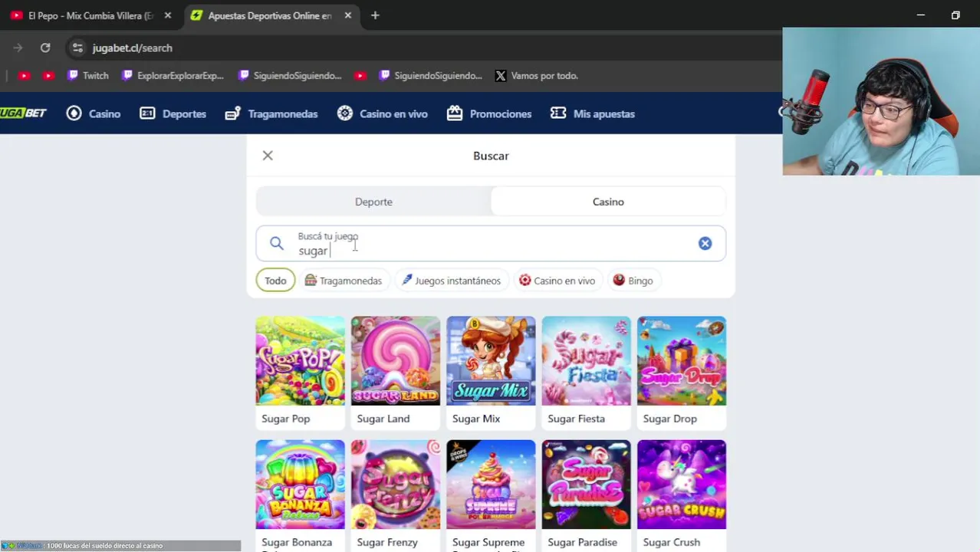Click the Promociones gift icon
Image resolution: width=980 pixels, height=552 pixels.
[455, 113]
